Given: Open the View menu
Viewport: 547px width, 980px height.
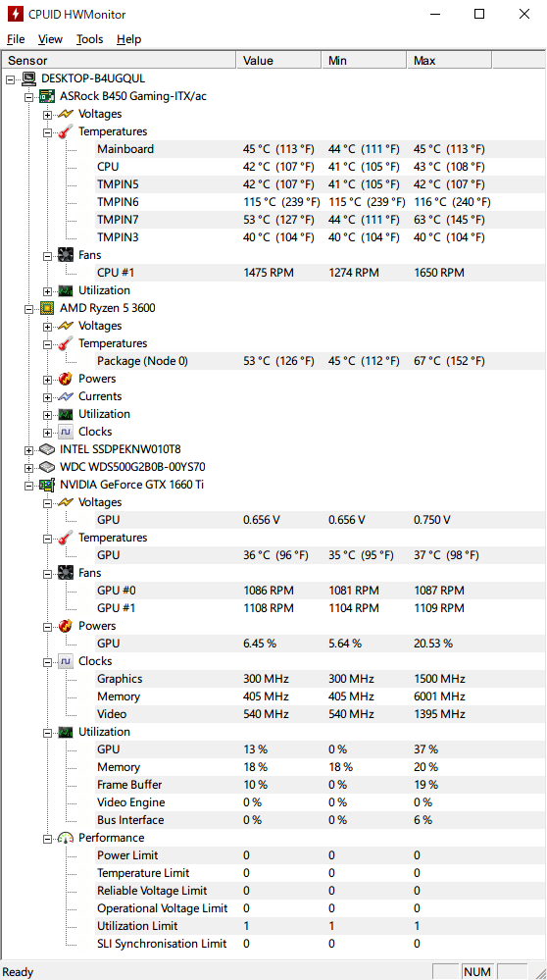Looking at the screenshot, I should point(50,39).
